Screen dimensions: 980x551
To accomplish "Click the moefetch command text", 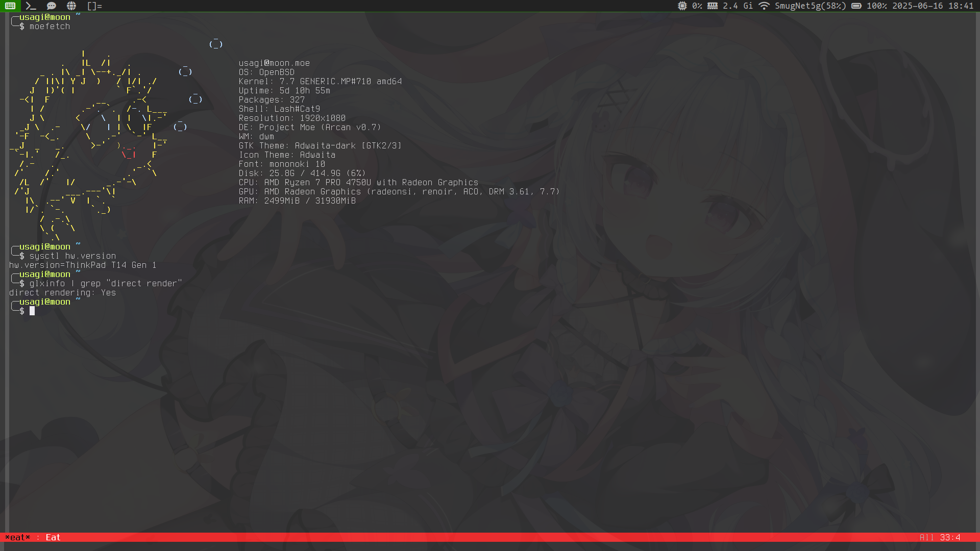I will pyautogui.click(x=50, y=27).
